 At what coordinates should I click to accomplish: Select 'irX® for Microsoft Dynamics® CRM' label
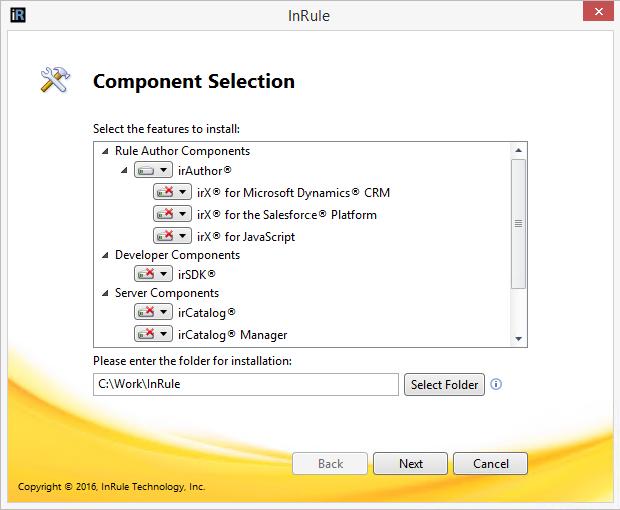tap(293, 193)
